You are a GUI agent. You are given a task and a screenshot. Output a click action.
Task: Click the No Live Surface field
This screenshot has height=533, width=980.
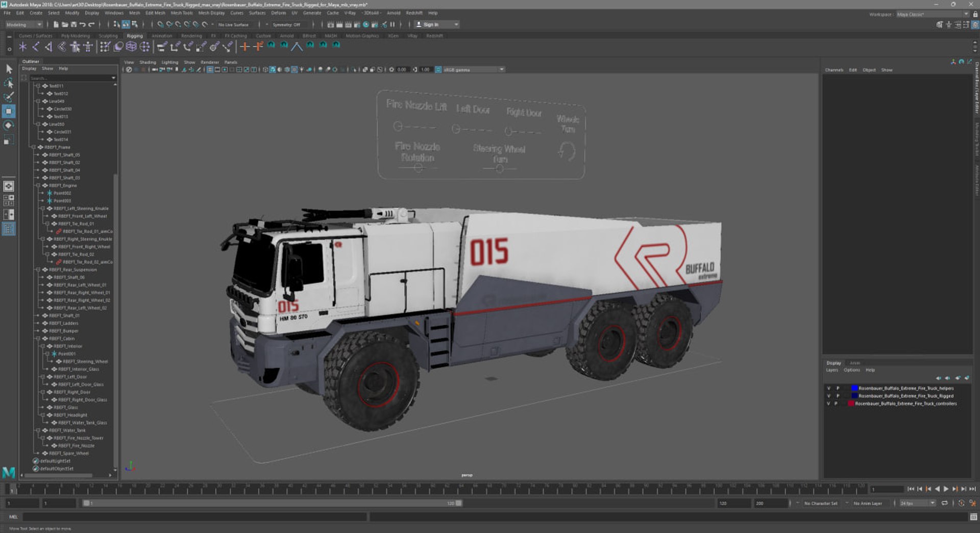(x=233, y=25)
